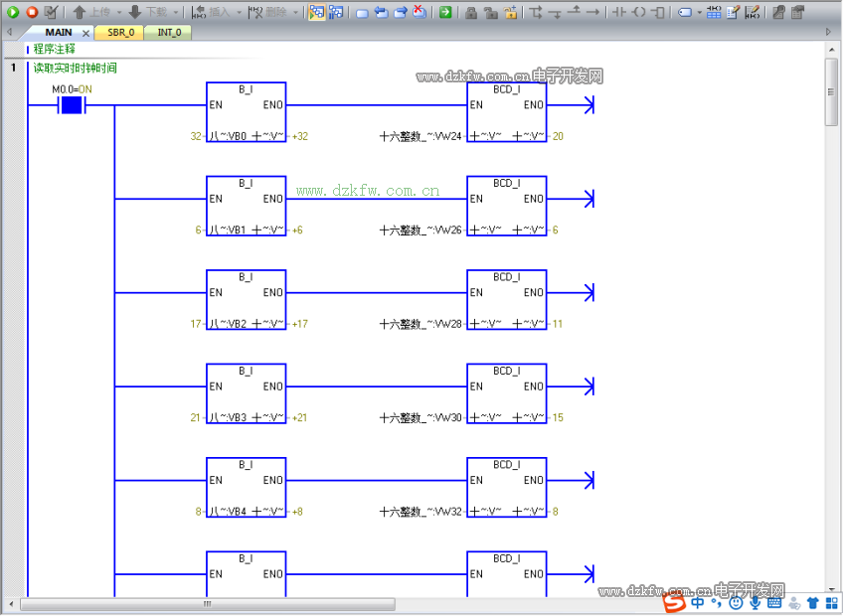The height and width of the screenshot is (616, 843).
Task: Open the upload button dropdown arrow
Action: pyautogui.click(x=119, y=12)
